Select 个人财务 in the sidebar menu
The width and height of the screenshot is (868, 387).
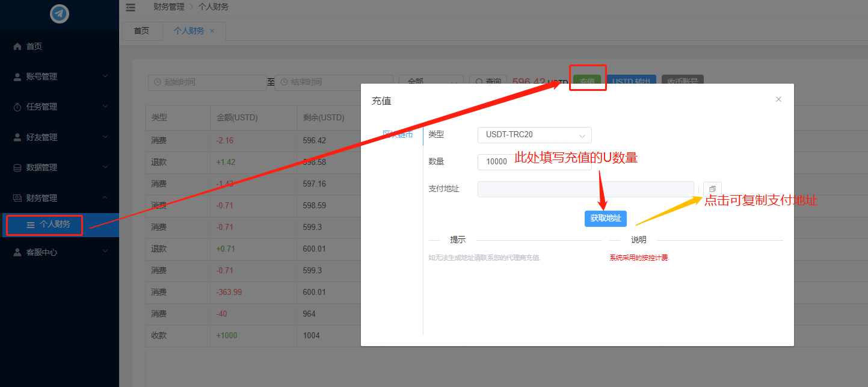55,224
